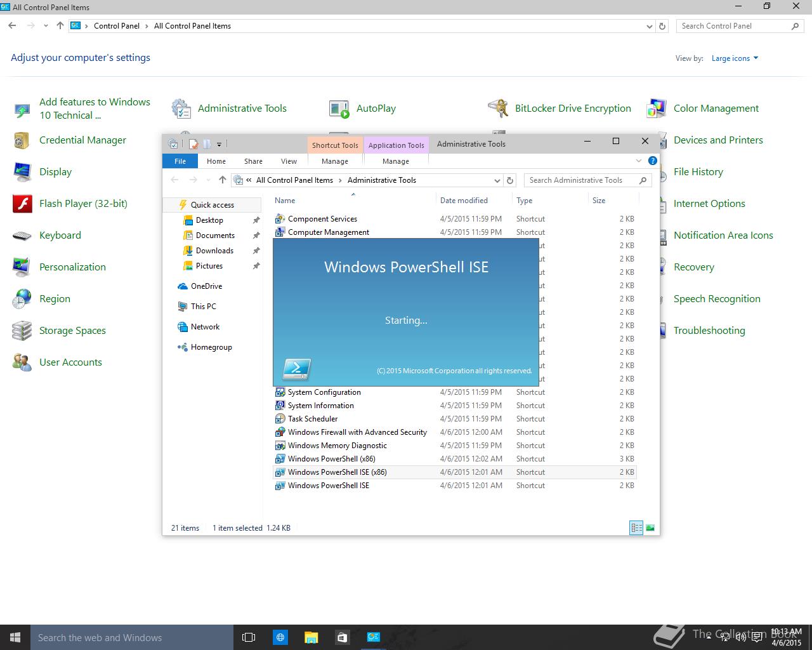Open the Share ribbon tab
This screenshot has width=812, height=650.
[253, 161]
